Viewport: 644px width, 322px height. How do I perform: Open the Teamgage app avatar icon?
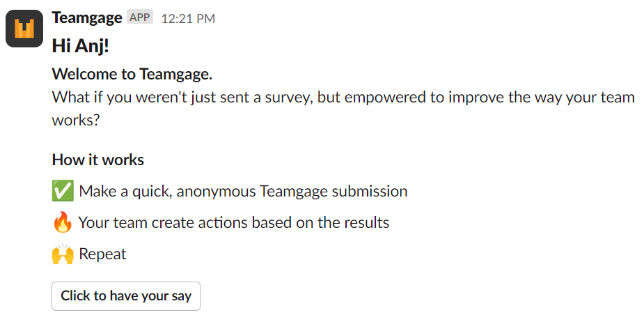(x=24, y=29)
